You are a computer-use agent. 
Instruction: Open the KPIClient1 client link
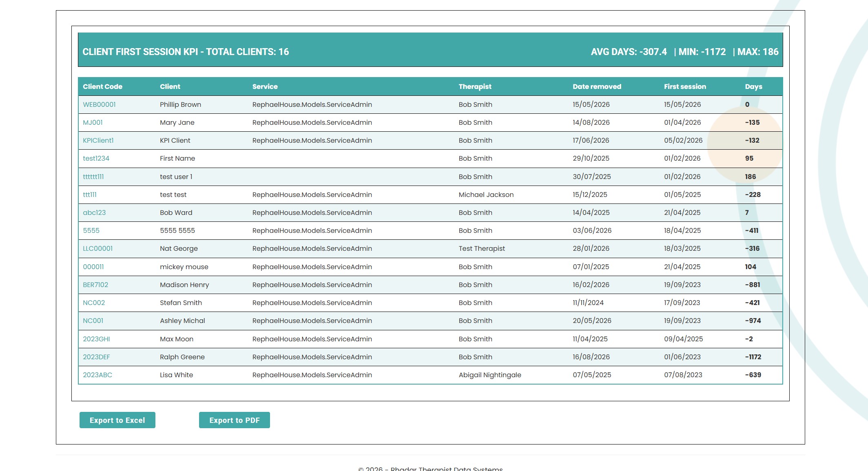[98, 140]
